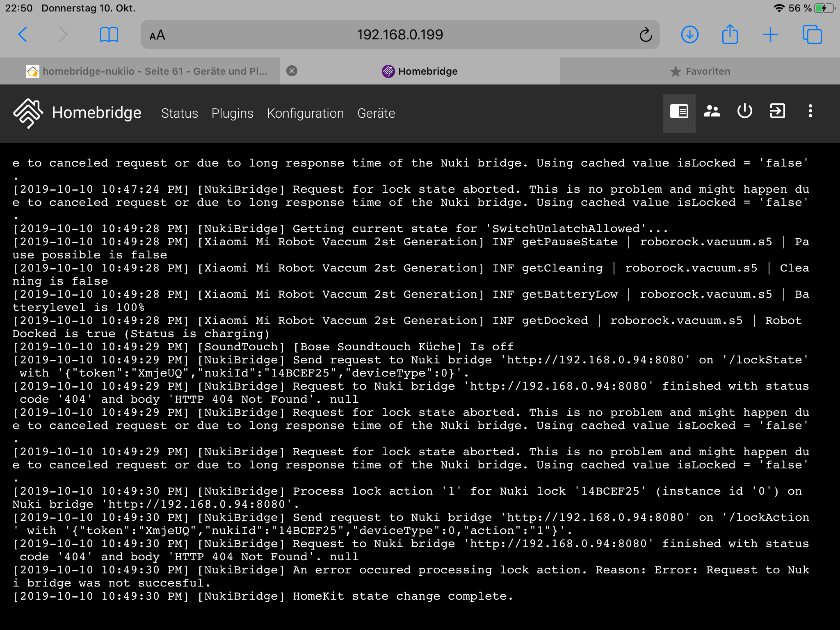The height and width of the screenshot is (630, 840).
Task: Toggle the log viewer panel icon
Action: [679, 112]
